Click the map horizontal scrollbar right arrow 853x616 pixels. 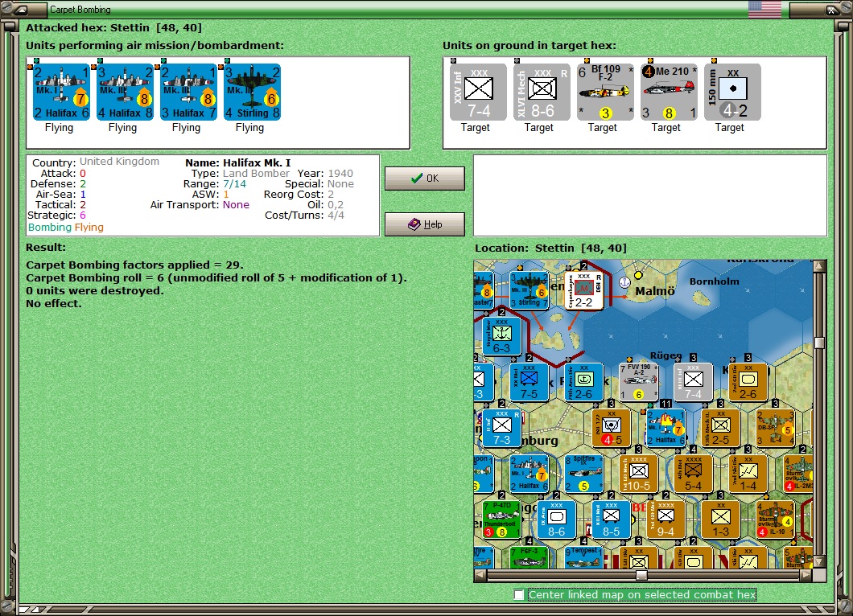[807, 575]
